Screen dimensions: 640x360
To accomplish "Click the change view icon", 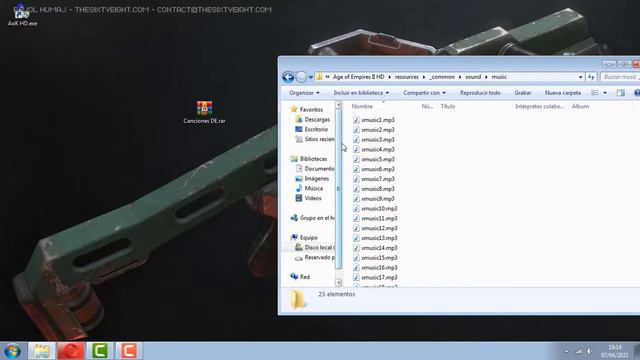I will pyautogui.click(x=595, y=93).
